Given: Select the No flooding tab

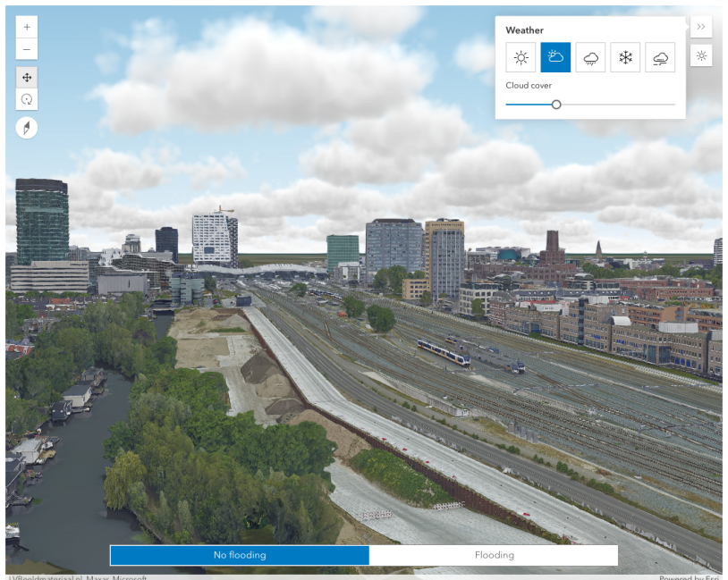Looking at the screenshot, I should click(x=240, y=555).
